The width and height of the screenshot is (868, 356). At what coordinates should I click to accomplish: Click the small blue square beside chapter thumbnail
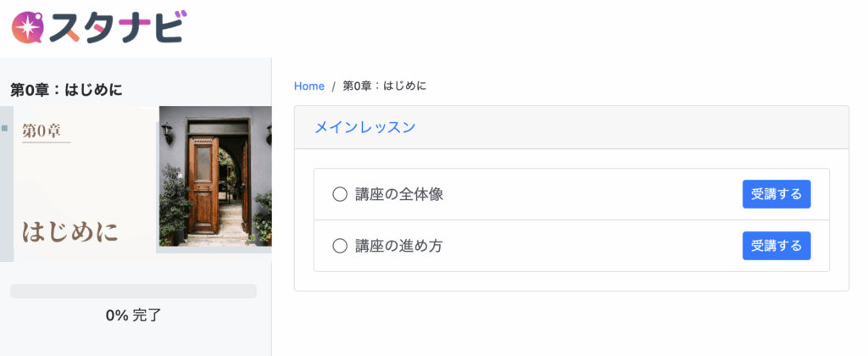click(x=4, y=128)
